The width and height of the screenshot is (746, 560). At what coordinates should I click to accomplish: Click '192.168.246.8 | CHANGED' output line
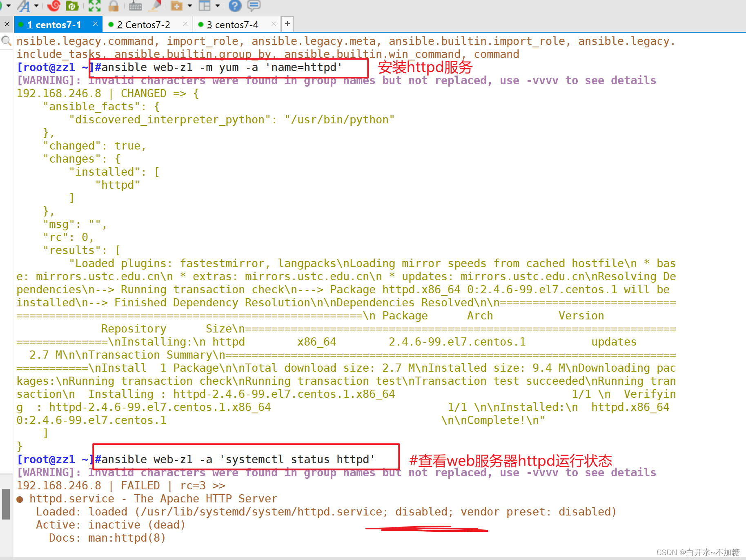(x=108, y=94)
